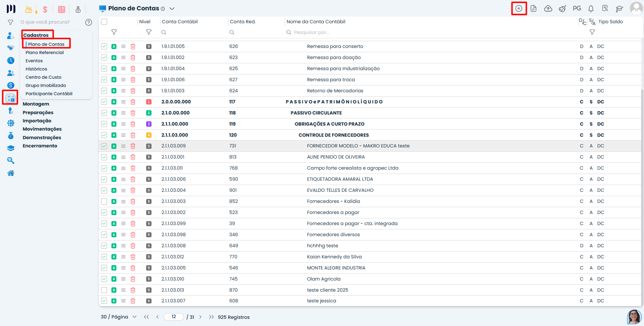Select Centro de Custo in the sidebar

point(43,77)
